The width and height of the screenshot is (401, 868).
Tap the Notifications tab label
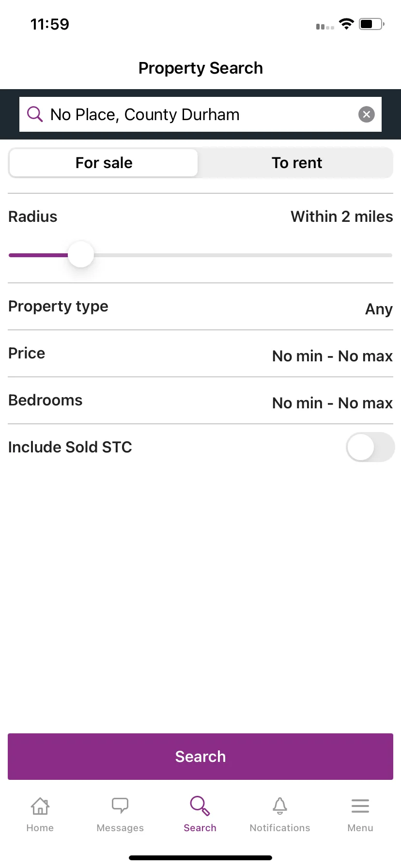click(x=280, y=828)
